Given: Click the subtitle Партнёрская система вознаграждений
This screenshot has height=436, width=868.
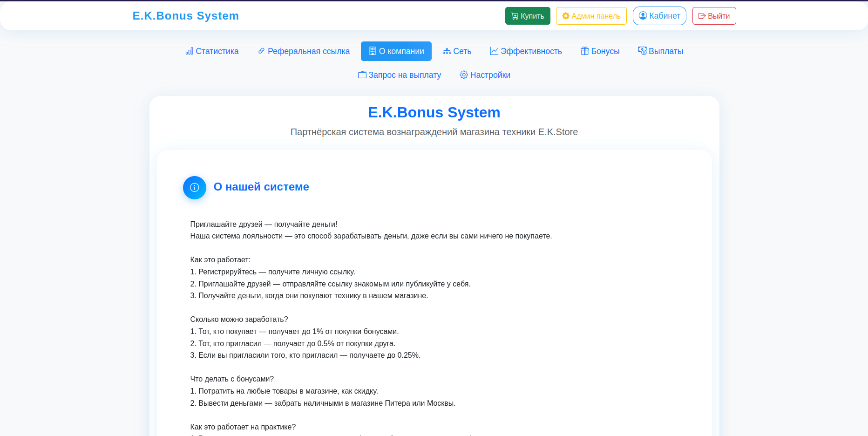Looking at the screenshot, I should click(x=434, y=132).
